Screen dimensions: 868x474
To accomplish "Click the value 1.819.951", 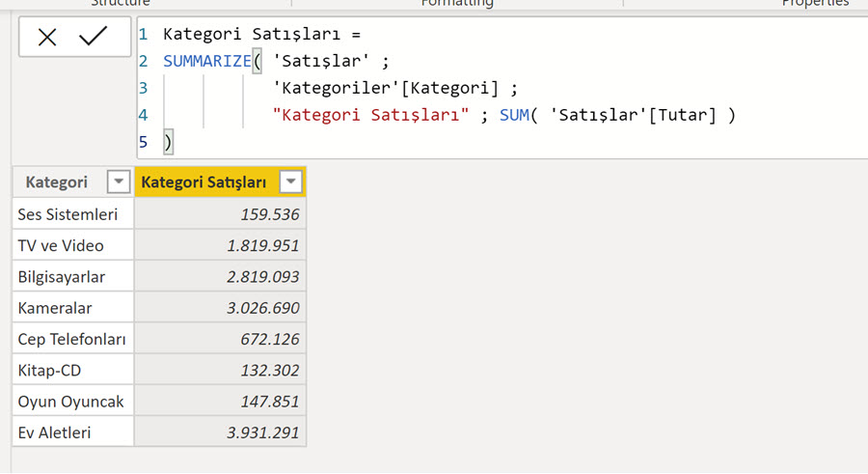I will [262, 245].
